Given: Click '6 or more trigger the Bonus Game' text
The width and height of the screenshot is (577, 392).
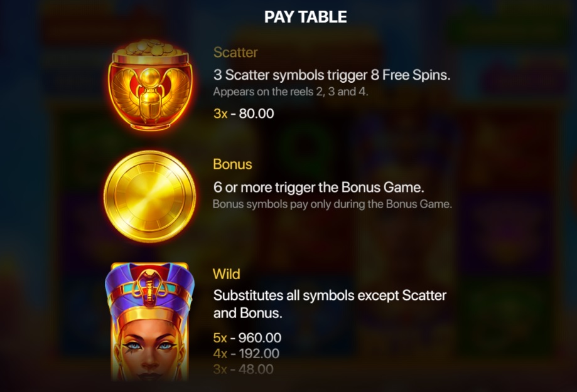Looking at the screenshot, I should click(x=319, y=188).
